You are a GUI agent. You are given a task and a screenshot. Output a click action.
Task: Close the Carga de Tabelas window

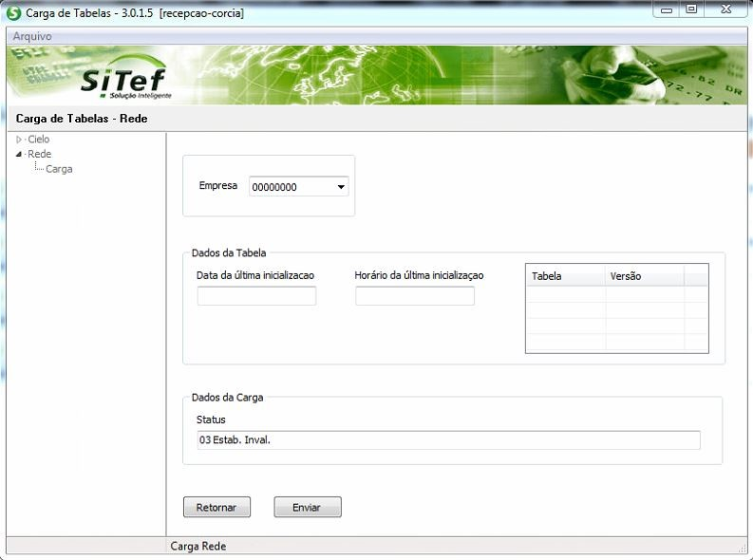point(726,9)
